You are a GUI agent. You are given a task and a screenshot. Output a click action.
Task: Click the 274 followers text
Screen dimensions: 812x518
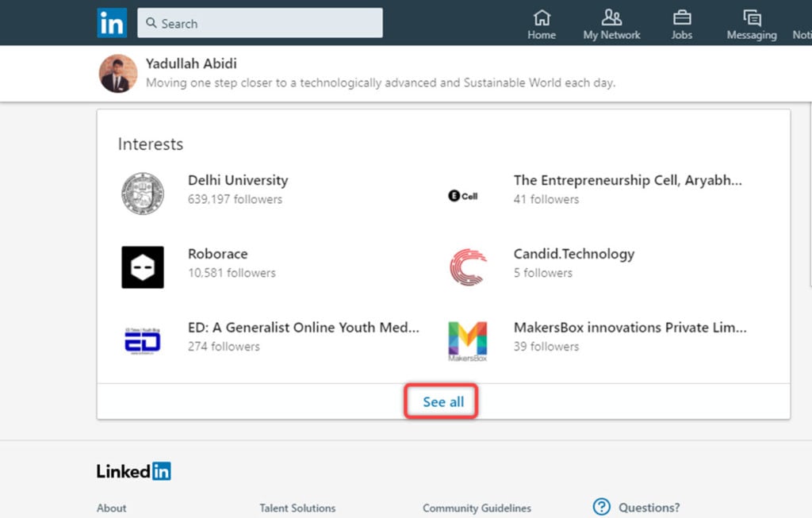(x=224, y=347)
